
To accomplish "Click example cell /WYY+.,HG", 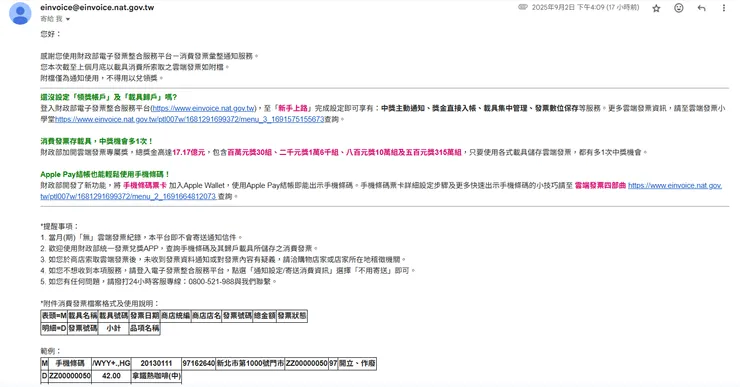I will tap(111, 363).
